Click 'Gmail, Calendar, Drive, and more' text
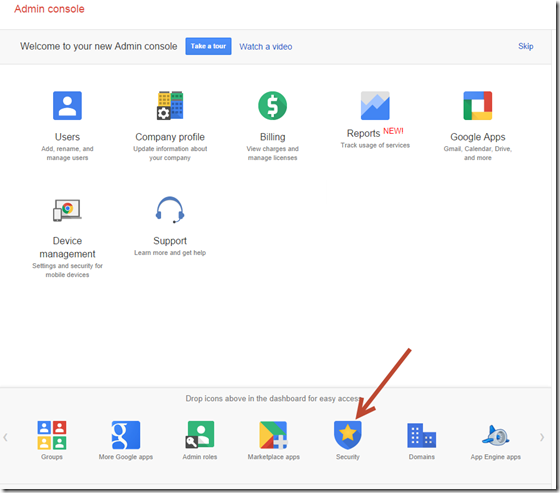Image resolution: width=560 pixels, height=493 pixels. click(x=478, y=153)
